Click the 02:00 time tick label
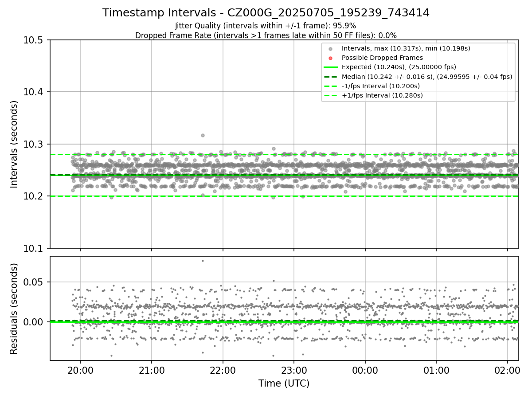 pyautogui.click(x=507, y=370)
